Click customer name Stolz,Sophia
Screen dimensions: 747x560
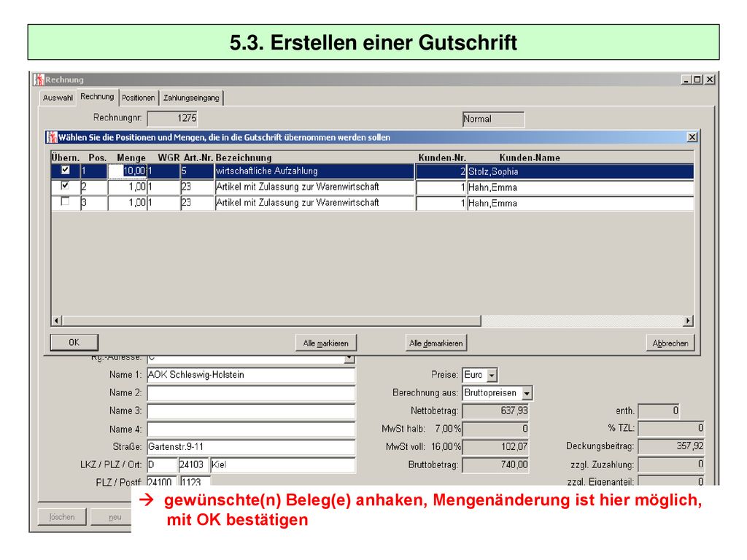pos(493,171)
